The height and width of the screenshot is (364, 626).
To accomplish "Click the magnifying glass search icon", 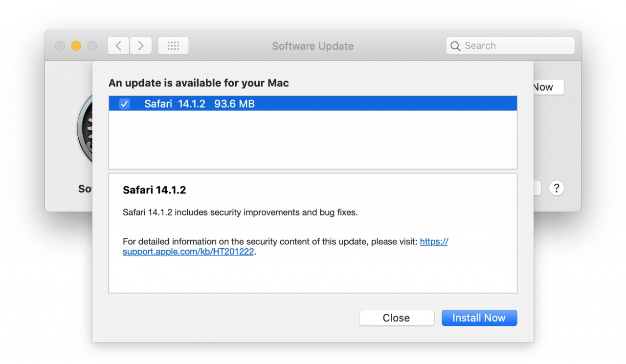I will [x=455, y=46].
